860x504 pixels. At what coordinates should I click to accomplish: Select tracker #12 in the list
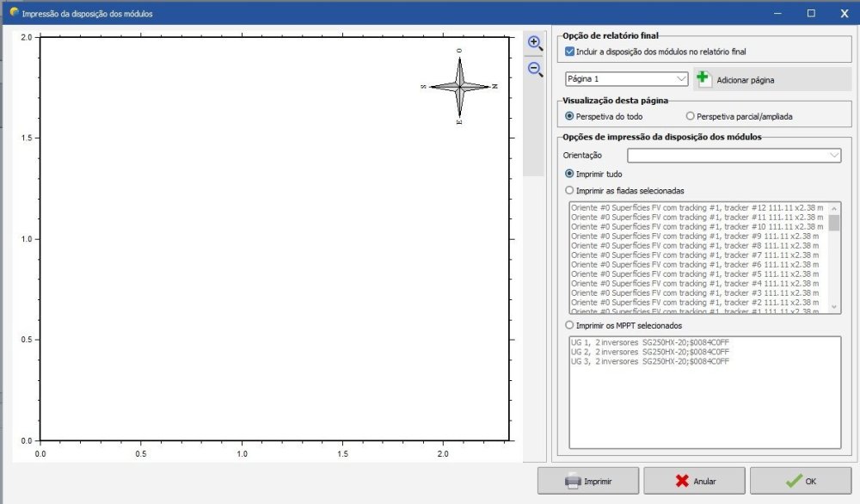tap(697, 207)
